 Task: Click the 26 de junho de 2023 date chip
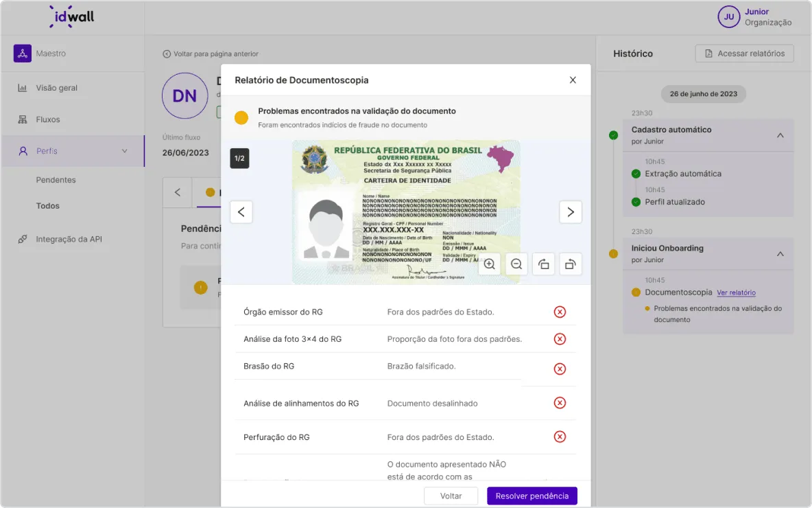pyautogui.click(x=703, y=94)
